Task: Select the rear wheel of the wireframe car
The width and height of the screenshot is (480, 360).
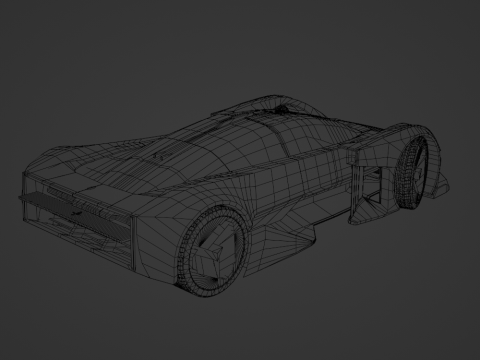Action: coord(411,172)
